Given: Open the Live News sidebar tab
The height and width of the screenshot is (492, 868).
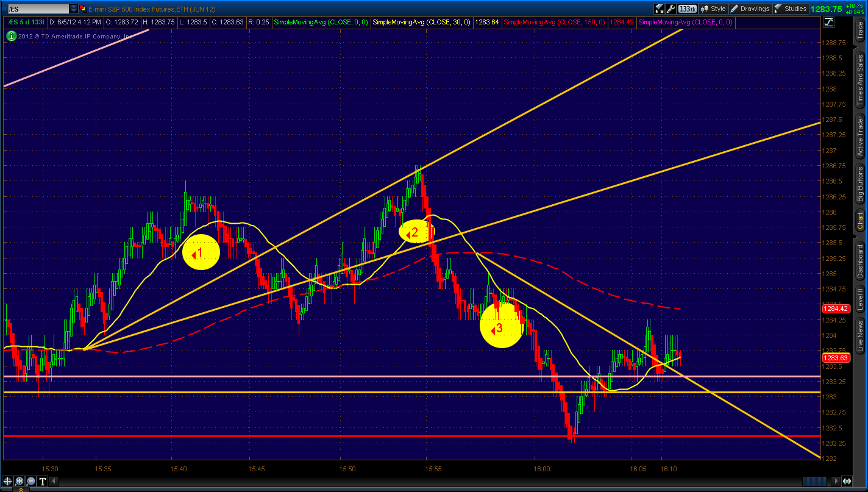Looking at the screenshot, I should click(860, 337).
